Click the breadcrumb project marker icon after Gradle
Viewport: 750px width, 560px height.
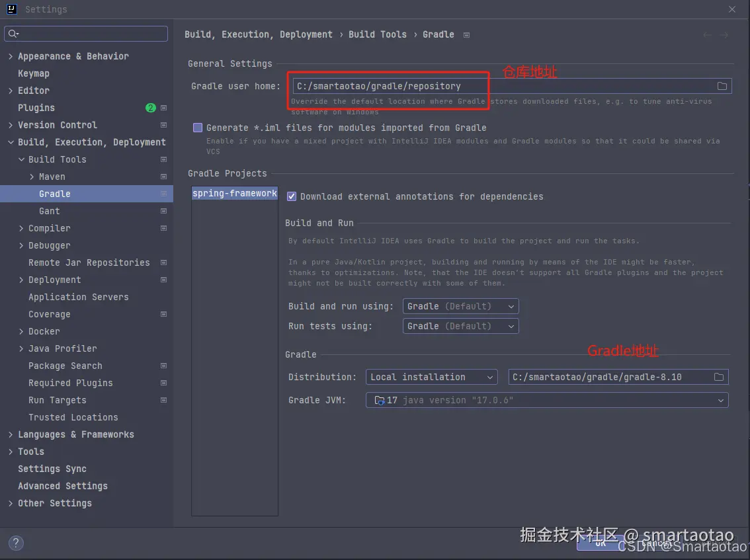pos(466,35)
